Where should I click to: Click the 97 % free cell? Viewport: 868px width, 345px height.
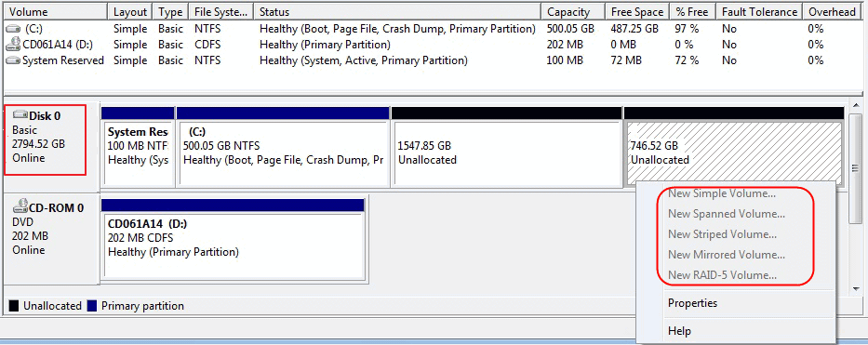pos(687,29)
